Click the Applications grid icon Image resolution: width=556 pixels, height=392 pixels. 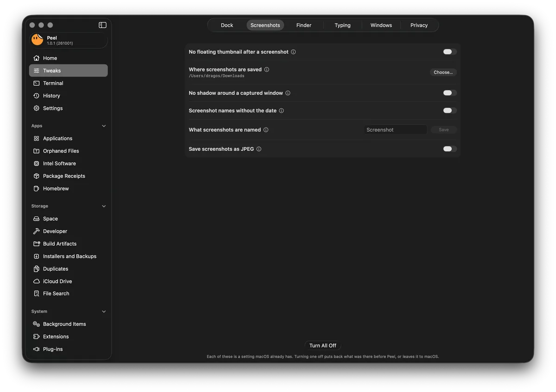pyautogui.click(x=37, y=138)
